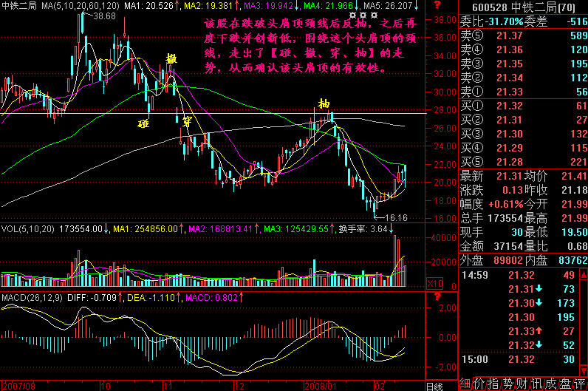Click the 16.16 low price marker
The image size is (588, 391).
(397, 218)
